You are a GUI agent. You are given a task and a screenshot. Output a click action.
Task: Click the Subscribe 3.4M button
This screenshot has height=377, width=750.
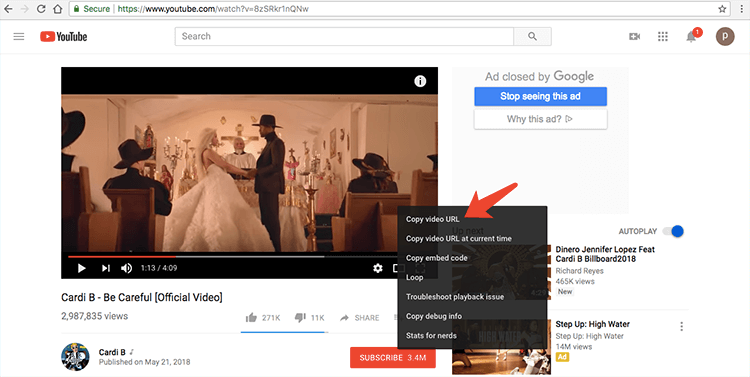[393, 357]
